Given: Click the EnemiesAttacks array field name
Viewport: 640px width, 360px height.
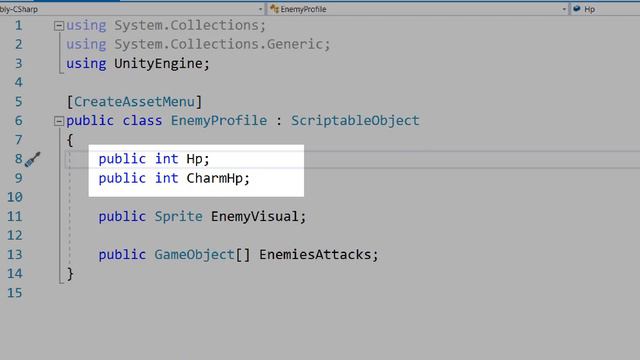Looking at the screenshot, I should pyautogui.click(x=316, y=255).
